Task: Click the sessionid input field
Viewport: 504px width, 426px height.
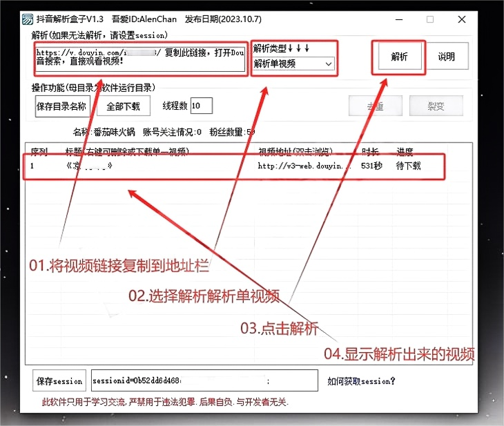Action: [204, 380]
